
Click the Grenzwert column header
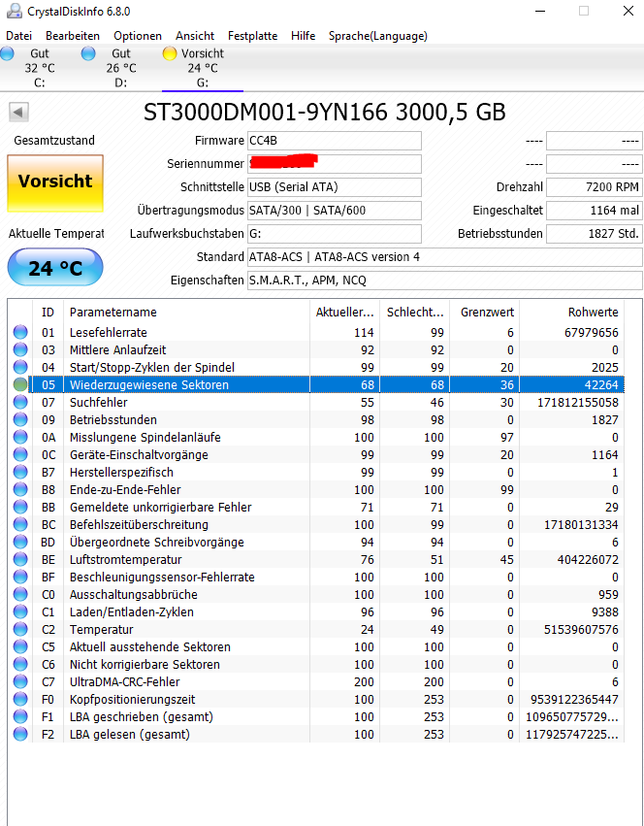coord(485,312)
